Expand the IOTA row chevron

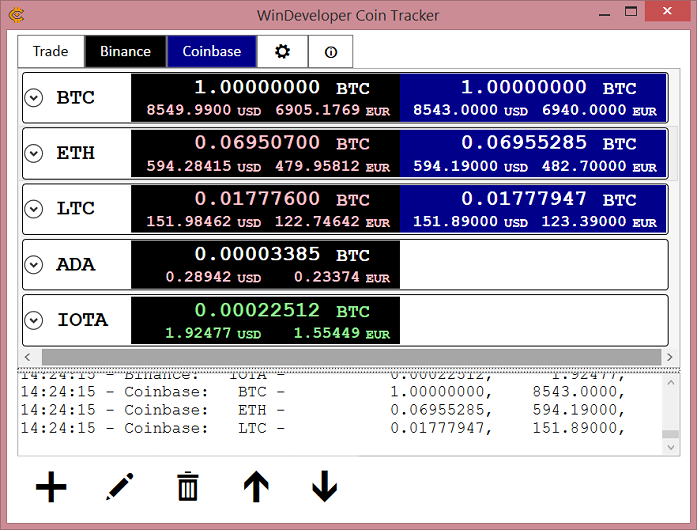point(34,320)
